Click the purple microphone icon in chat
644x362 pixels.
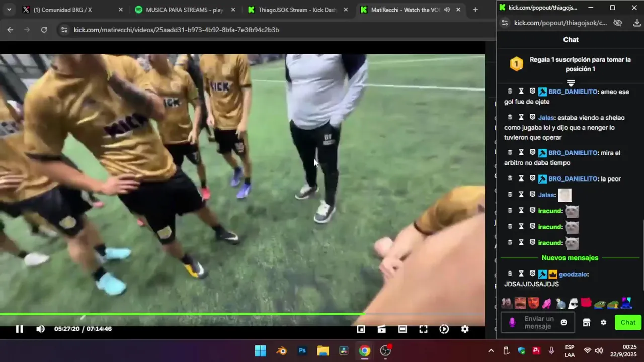pyautogui.click(x=512, y=323)
